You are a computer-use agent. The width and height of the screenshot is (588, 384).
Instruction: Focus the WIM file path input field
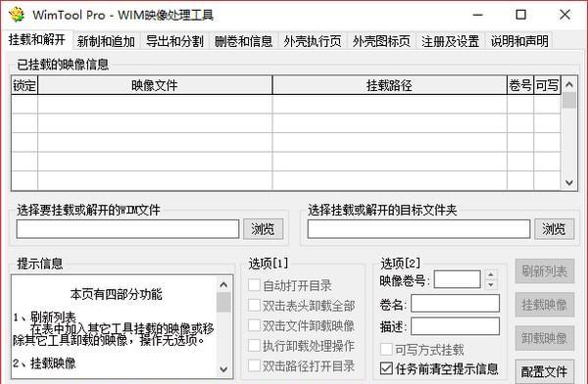[127, 229]
